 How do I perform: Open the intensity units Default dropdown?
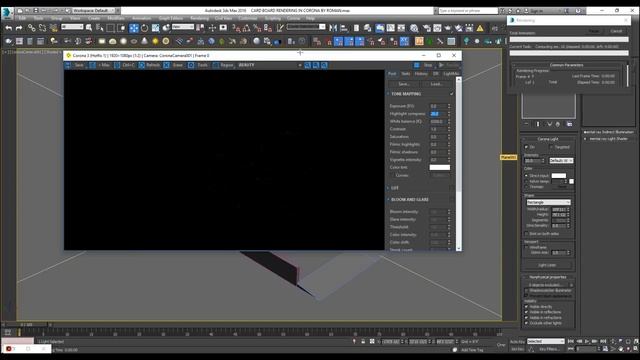click(x=561, y=160)
